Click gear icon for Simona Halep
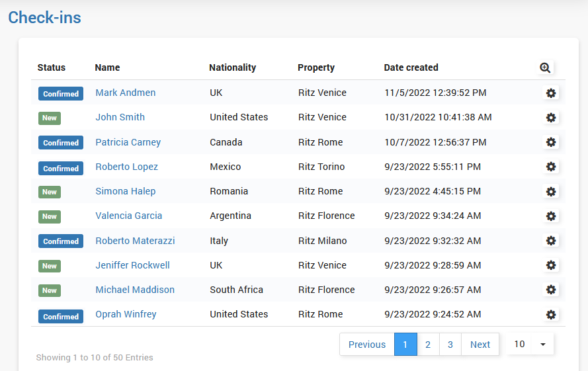The height and width of the screenshot is (371, 588). tap(551, 191)
